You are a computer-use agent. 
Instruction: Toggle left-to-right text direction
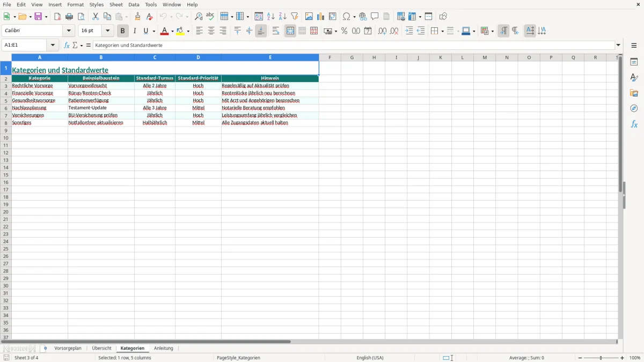click(x=503, y=31)
